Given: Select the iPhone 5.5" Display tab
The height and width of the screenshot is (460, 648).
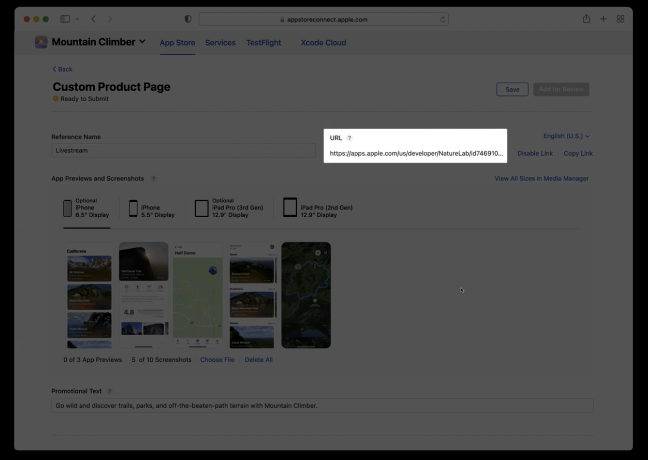Looking at the screenshot, I should [x=152, y=208].
